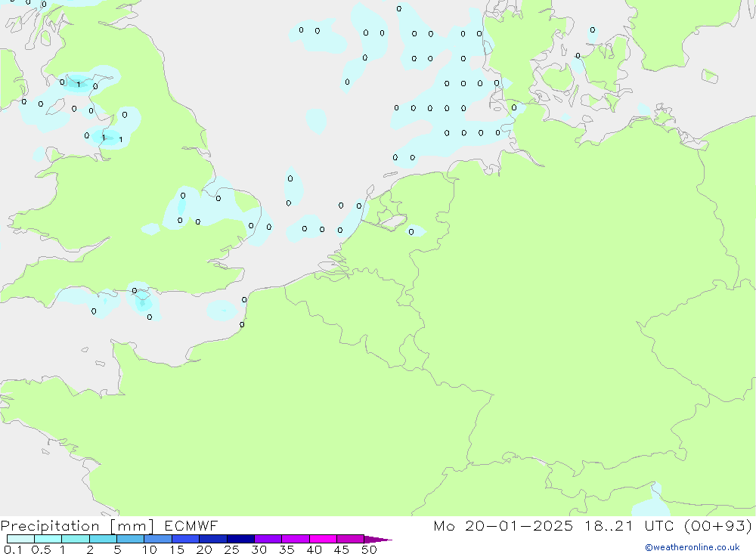Click the legend scale label '0.5'
756x554 pixels.
[42, 549]
